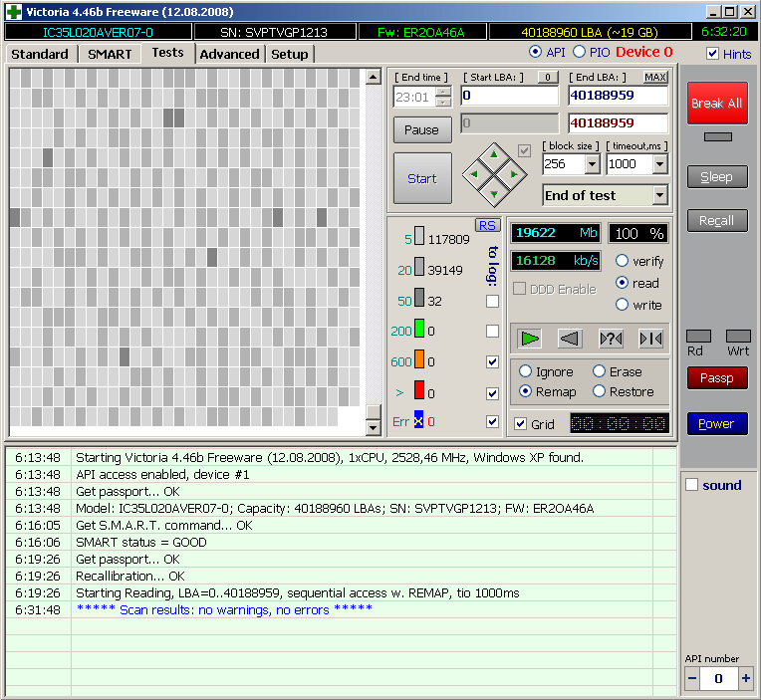Click the light 5 ms block swatch
761x700 pixels.
coord(419,236)
